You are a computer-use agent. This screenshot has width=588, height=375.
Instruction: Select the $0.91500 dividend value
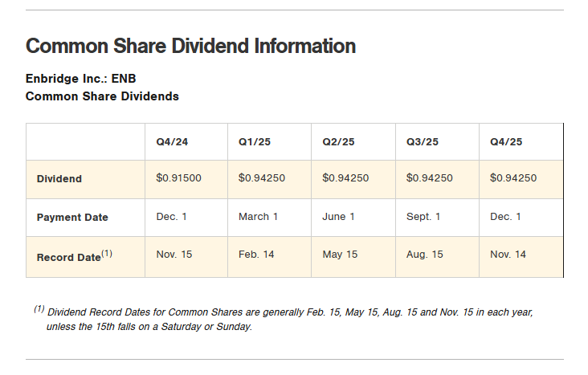click(x=178, y=178)
